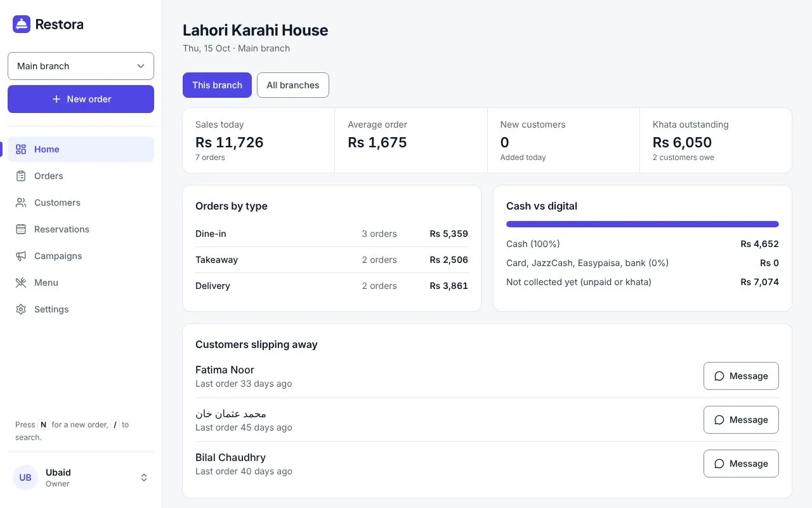Screen dimensions: 812x508
Task: Click the Reservations calendar icon
Action: [21, 229]
